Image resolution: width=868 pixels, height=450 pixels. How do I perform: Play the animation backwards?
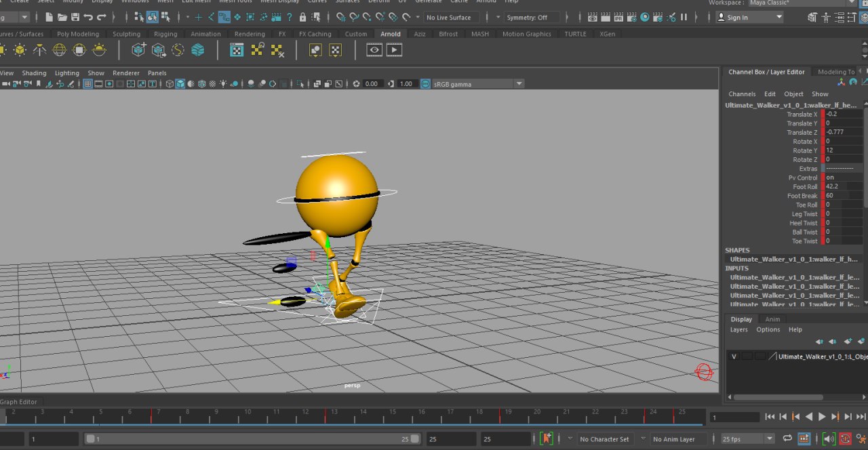coord(809,417)
